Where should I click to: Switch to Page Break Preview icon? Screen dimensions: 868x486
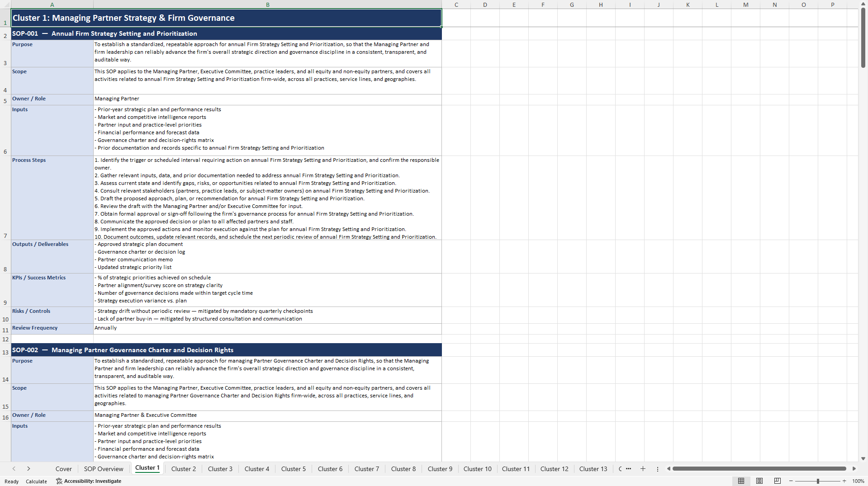(778, 481)
